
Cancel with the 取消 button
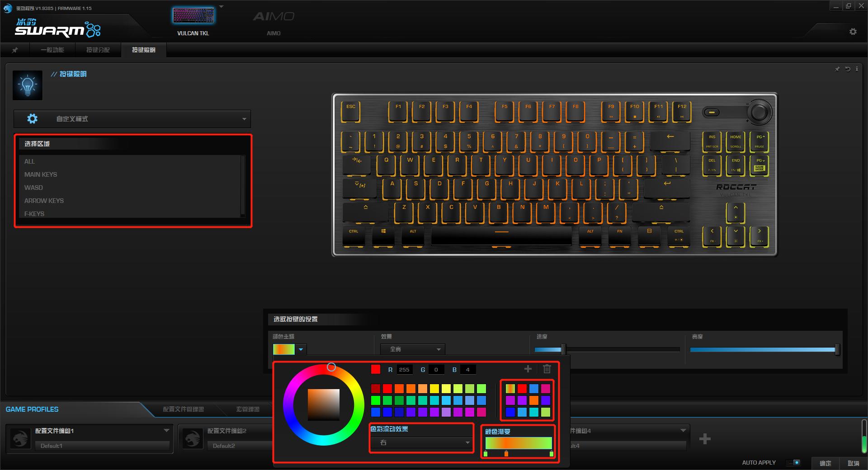[x=854, y=463]
